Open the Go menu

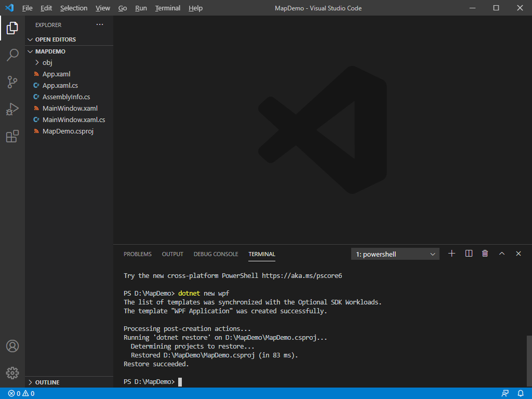pos(122,8)
